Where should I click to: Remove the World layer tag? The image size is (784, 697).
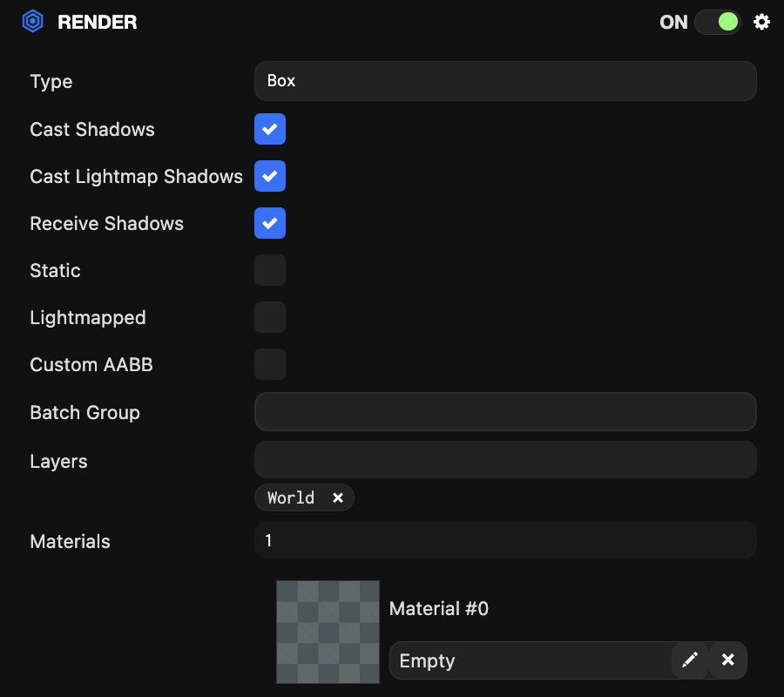pos(338,498)
